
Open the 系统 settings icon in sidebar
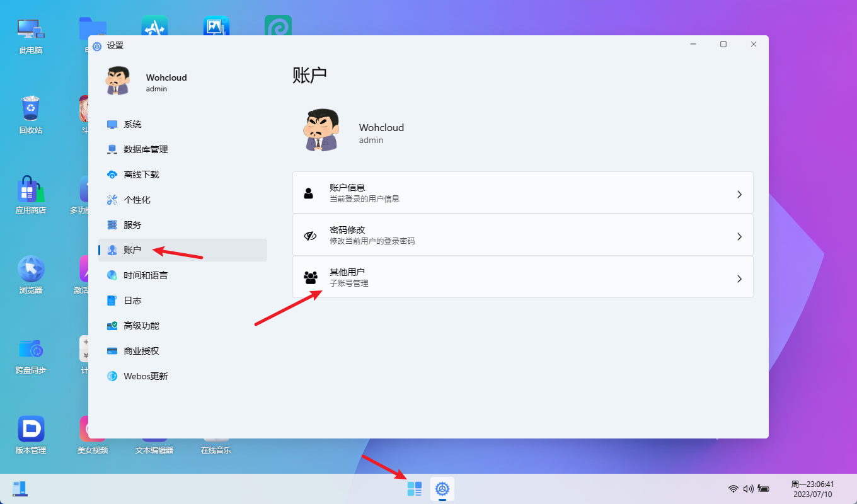point(112,125)
